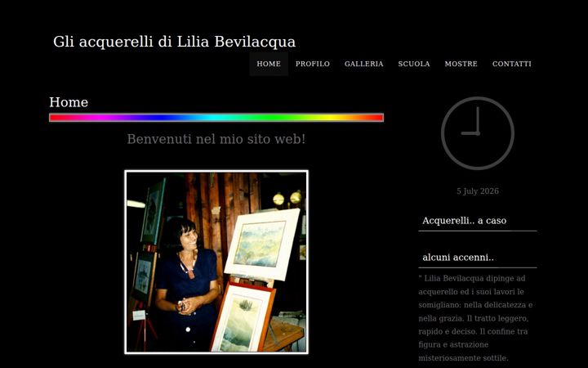Select SCUOLA in the navigation
The image size is (588, 368).
(x=413, y=64)
